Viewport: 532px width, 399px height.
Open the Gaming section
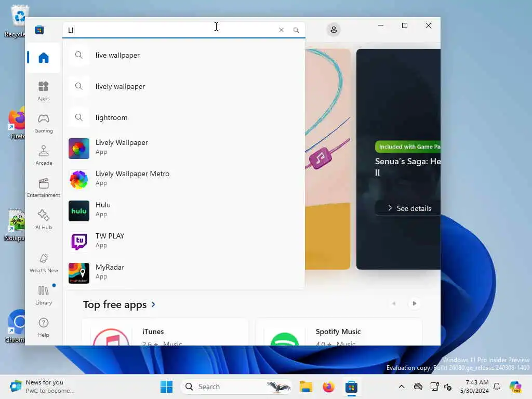[44, 123]
